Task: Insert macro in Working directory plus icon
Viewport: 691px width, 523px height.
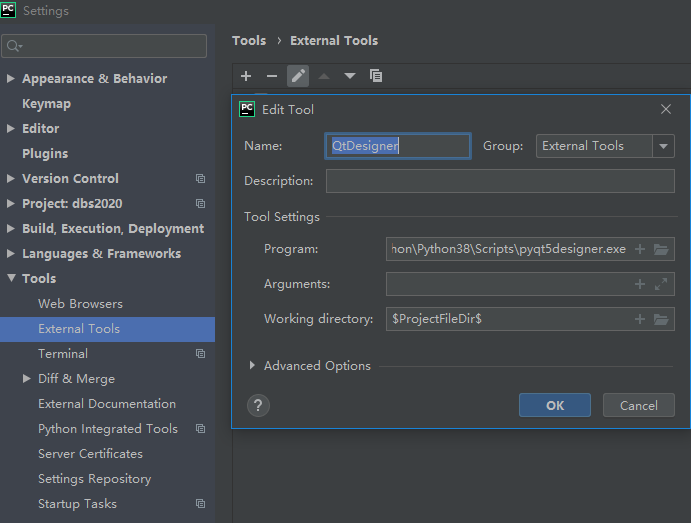Action: point(640,319)
